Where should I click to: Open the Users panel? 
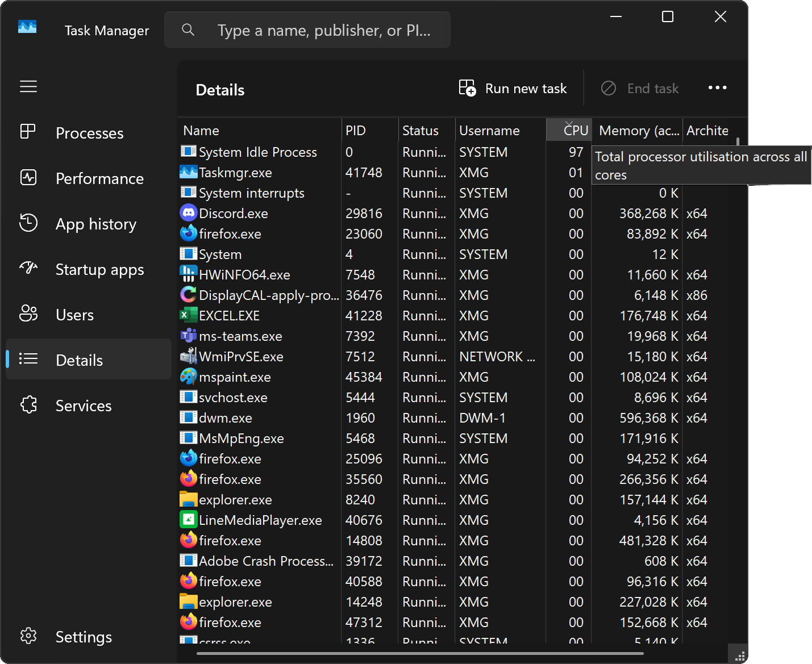tap(74, 315)
